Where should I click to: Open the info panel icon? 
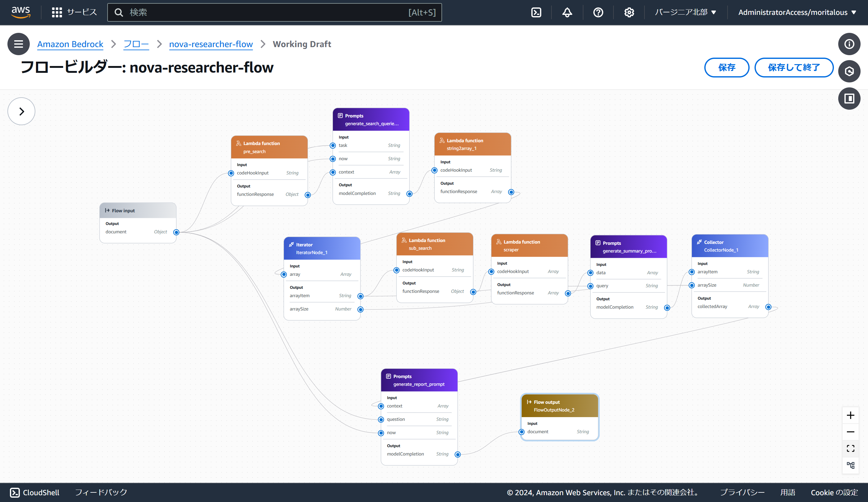point(849,44)
